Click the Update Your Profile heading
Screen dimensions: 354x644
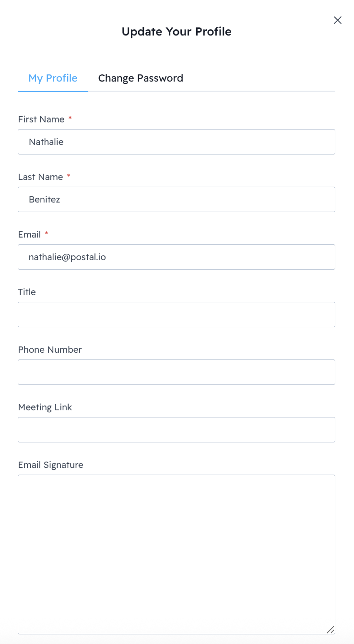(x=177, y=32)
